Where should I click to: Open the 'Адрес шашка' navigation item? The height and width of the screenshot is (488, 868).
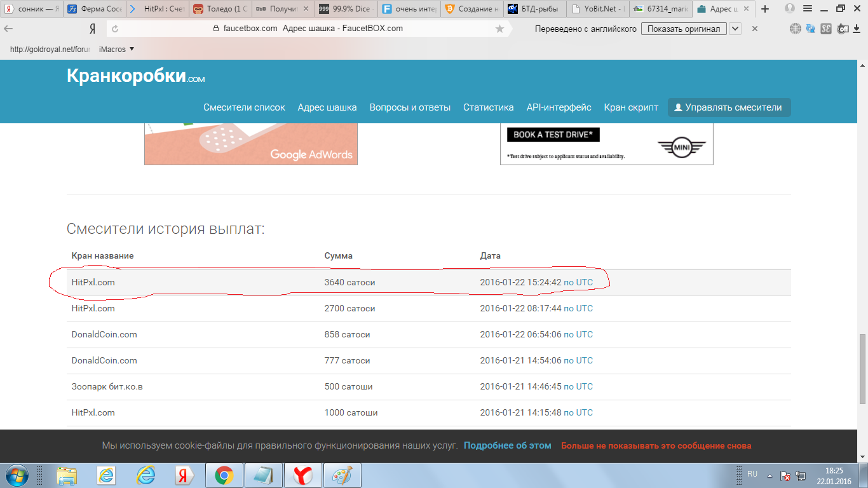pos(327,107)
